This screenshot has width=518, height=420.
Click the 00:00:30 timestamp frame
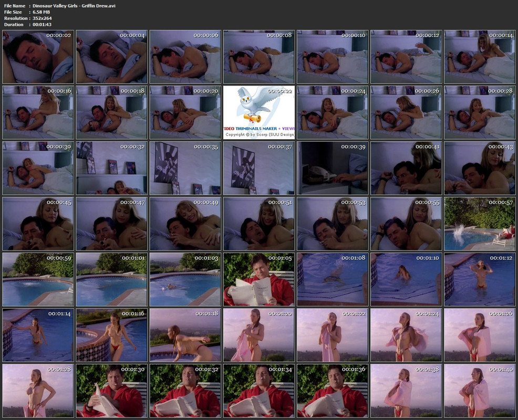point(38,168)
